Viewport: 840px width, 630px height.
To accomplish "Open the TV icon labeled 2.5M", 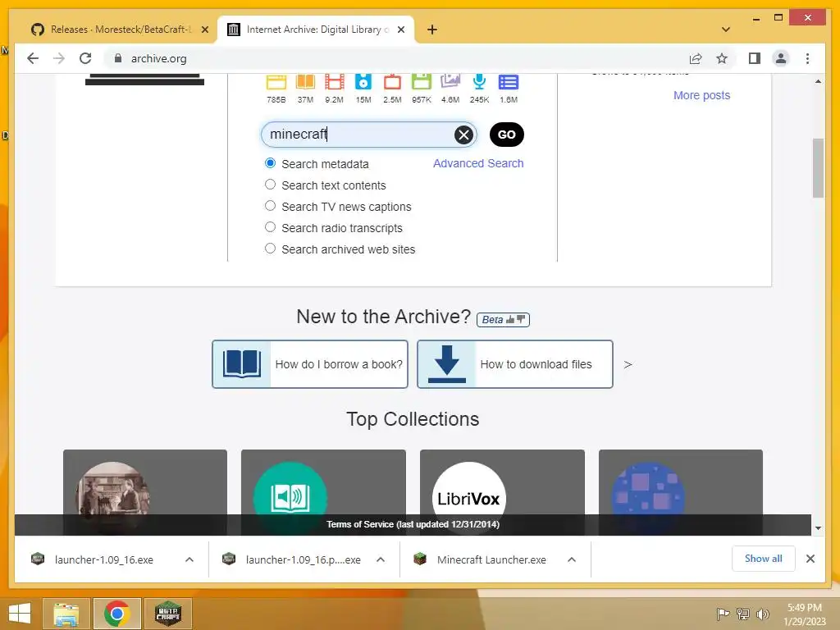I will (x=392, y=82).
